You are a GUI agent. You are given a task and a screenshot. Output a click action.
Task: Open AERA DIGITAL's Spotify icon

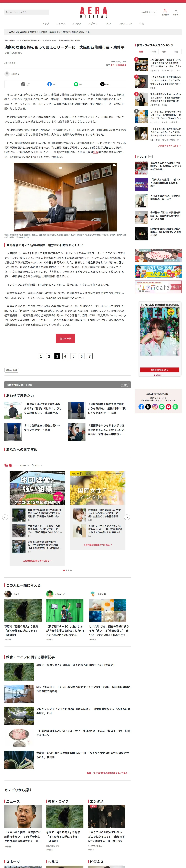[175, 407]
